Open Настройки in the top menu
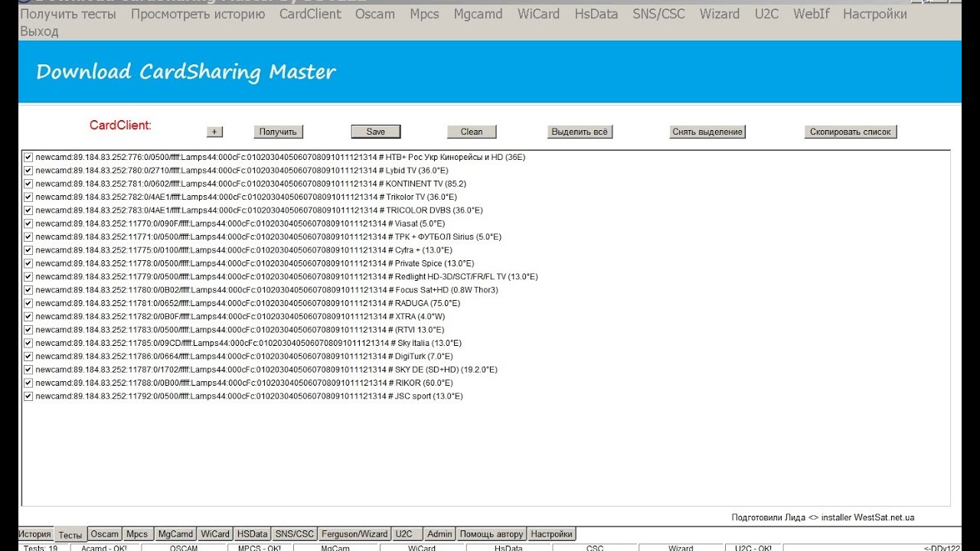 tap(875, 14)
